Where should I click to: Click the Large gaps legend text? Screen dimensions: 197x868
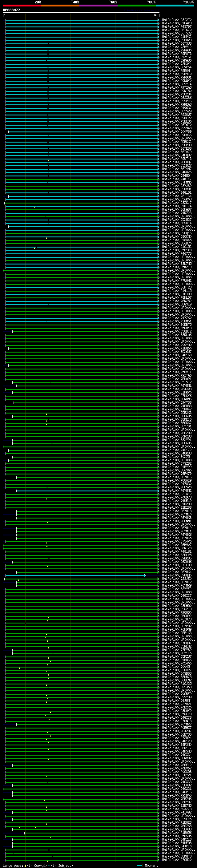coord(38,865)
